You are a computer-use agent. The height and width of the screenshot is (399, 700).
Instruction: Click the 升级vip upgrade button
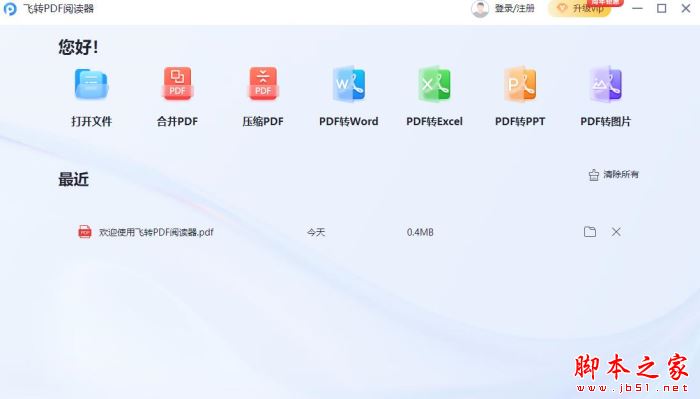coord(579,8)
